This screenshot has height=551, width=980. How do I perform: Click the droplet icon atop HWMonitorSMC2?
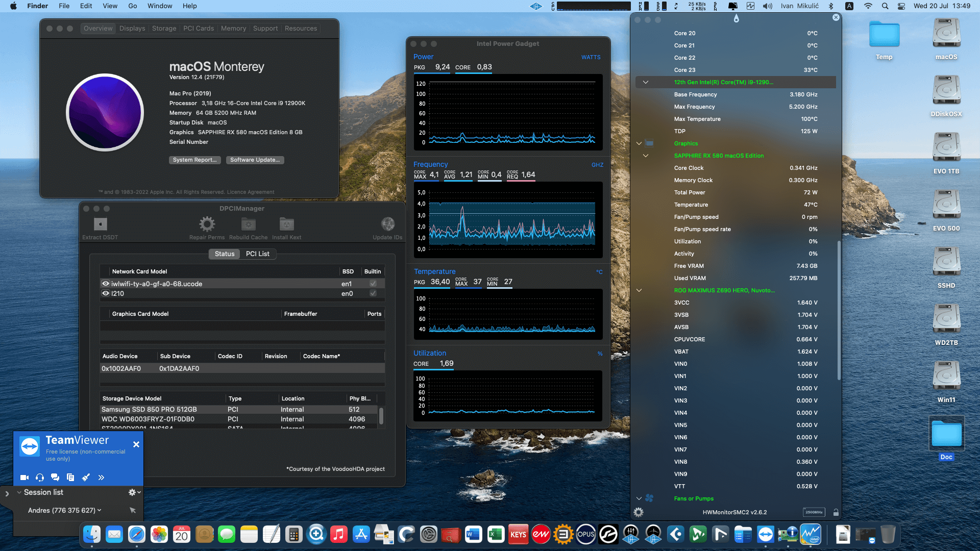pyautogui.click(x=736, y=19)
